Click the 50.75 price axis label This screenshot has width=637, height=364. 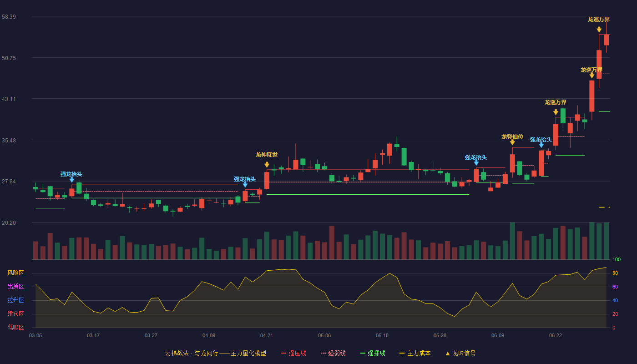point(9,58)
